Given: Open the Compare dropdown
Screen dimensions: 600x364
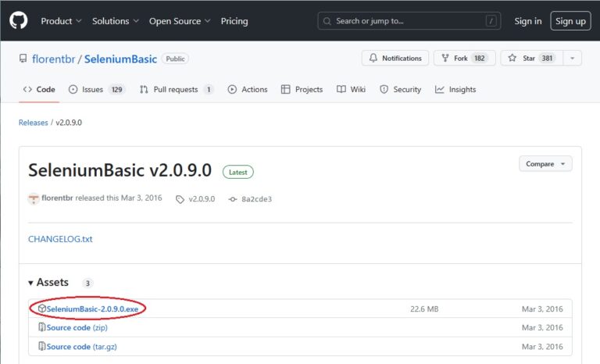Looking at the screenshot, I should point(545,164).
